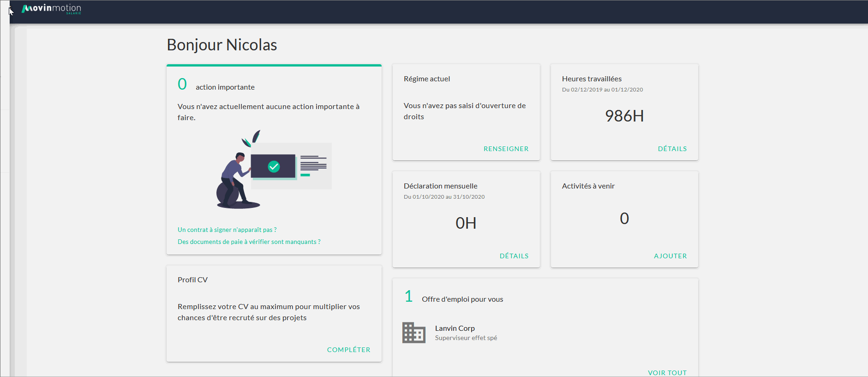This screenshot has width=868, height=377.
Task: Click 'Vous n'avez pas saisi d'ouverture de droits' text
Action: click(x=465, y=111)
